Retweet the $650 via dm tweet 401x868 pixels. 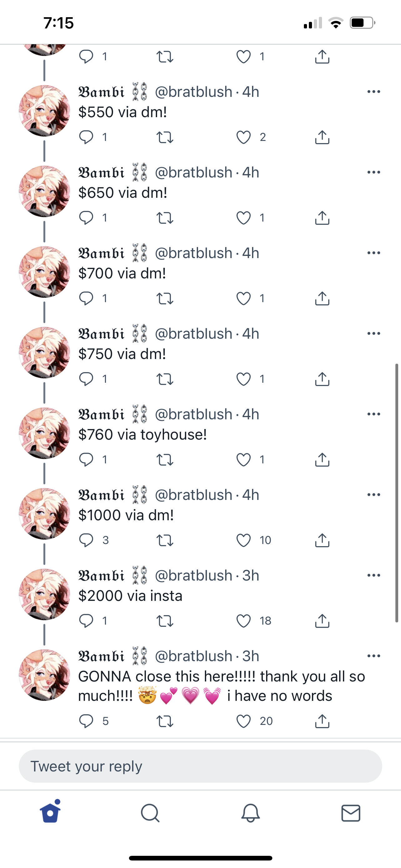tap(165, 218)
